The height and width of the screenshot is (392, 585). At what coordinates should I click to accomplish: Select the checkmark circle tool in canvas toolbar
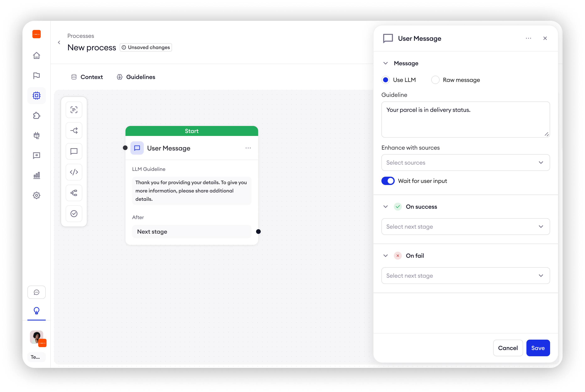(74, 213)
